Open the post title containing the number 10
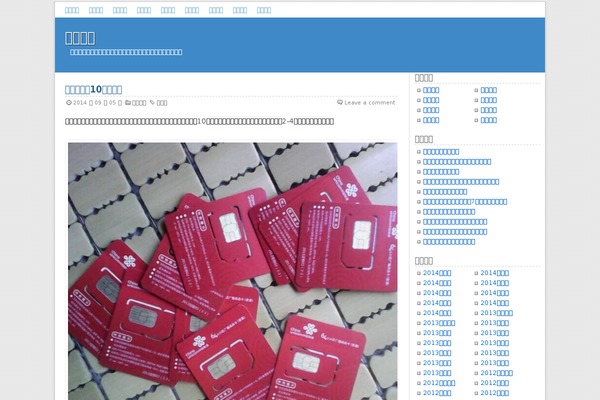Image resolution: width=600 pixels, height=400 pixels. 93,90
